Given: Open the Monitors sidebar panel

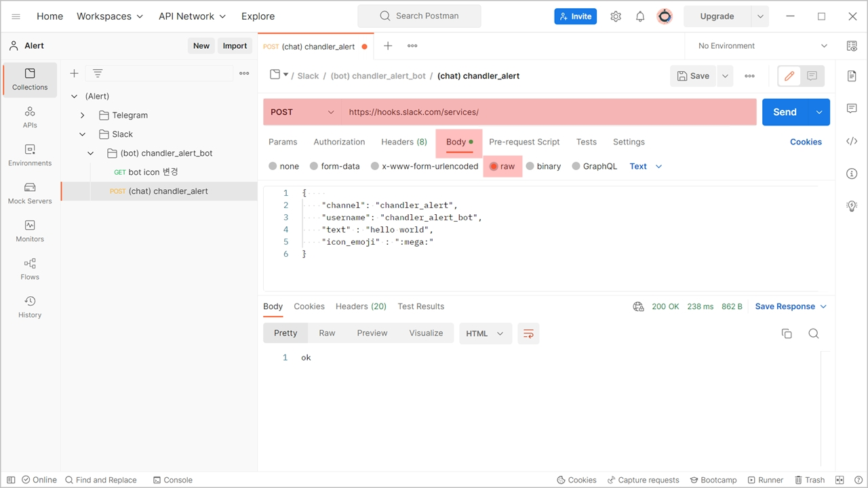Looking at the screenshot, I should 30,231.
